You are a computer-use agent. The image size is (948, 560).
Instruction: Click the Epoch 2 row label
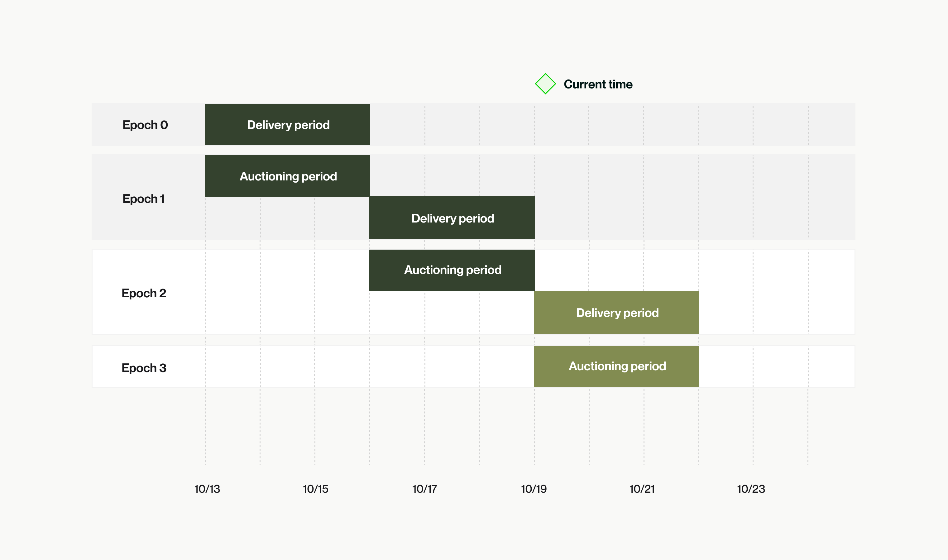point(144,293)
